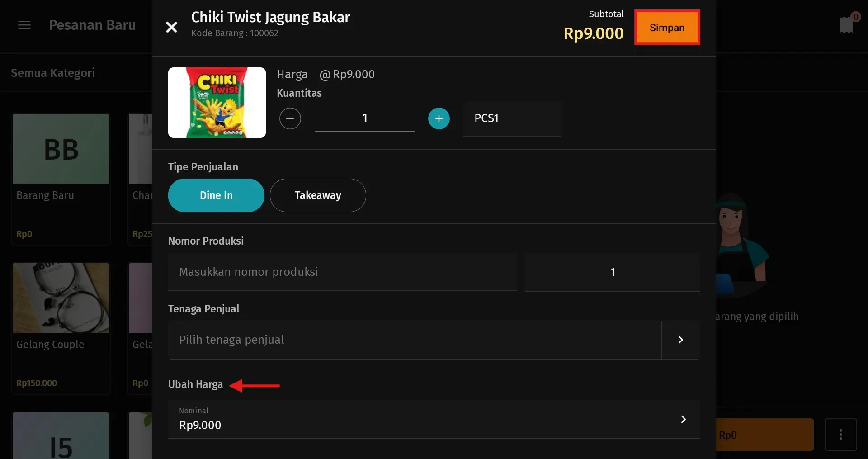
Task: Switch to the Semua Kategori tab
Action: click(53, 72)
